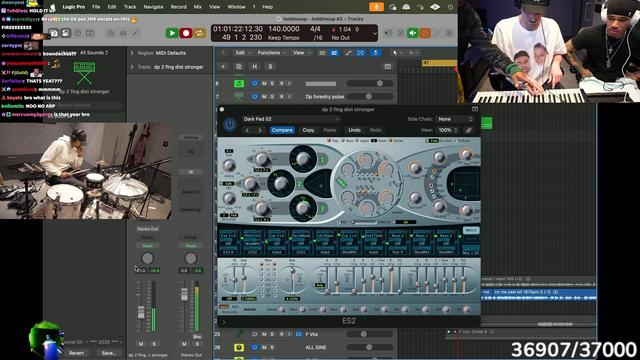
Task: Switch to list view icon in tracks toolbar
Action: [x=322, y=53]
